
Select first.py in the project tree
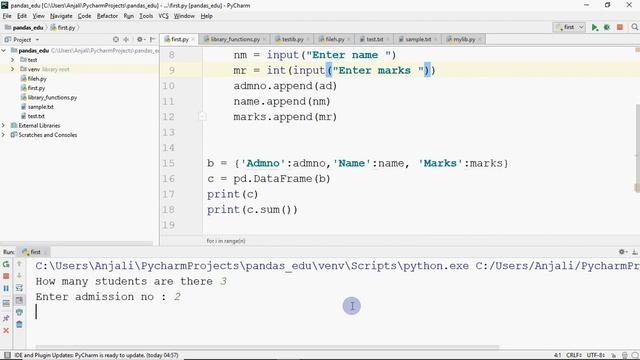click(36, 88)
